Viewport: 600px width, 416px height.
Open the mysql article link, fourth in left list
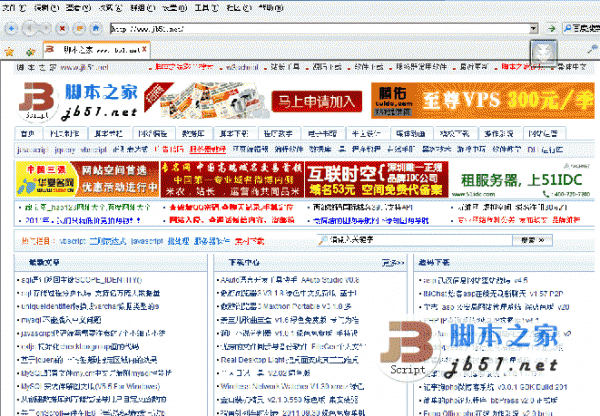61,320
